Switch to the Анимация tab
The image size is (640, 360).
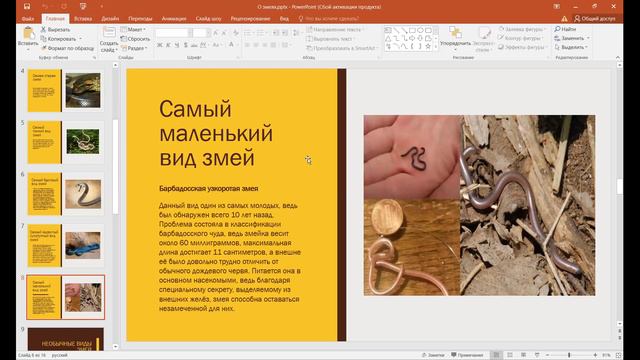(174, 18)
